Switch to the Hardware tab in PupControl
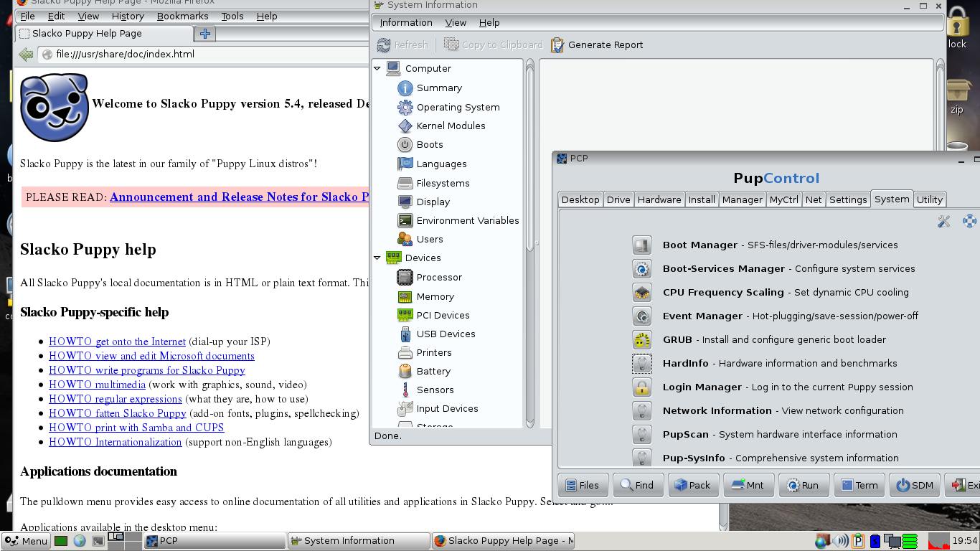Image resolution: width=980 pixels, height=551 pixels. [x=659, y=199]
